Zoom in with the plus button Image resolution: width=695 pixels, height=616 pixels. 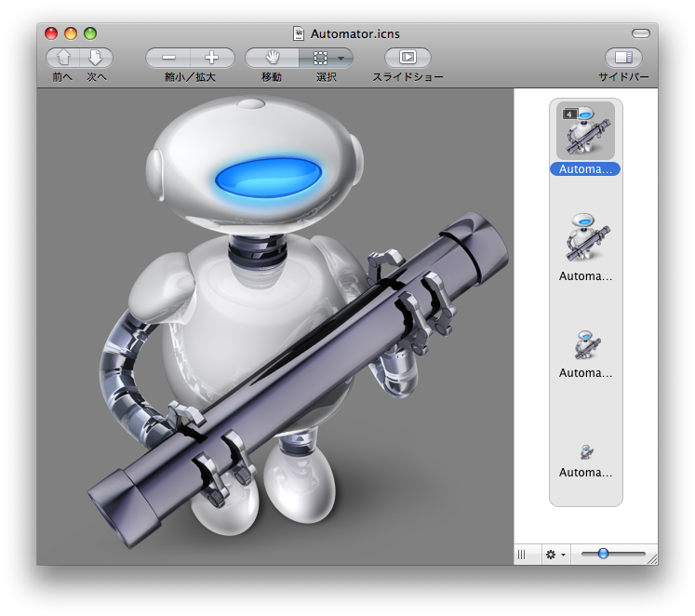tap(212, 58)
